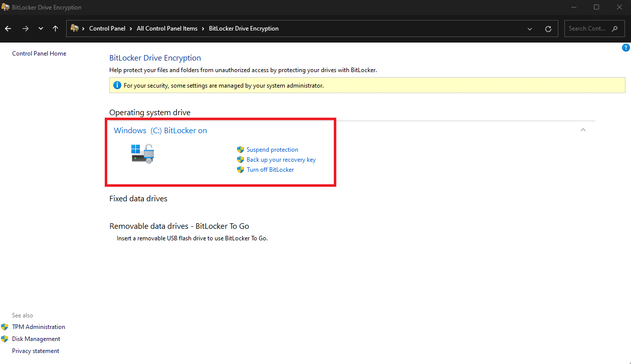Click shield icon beside Back up recovery key

[241, 160]
